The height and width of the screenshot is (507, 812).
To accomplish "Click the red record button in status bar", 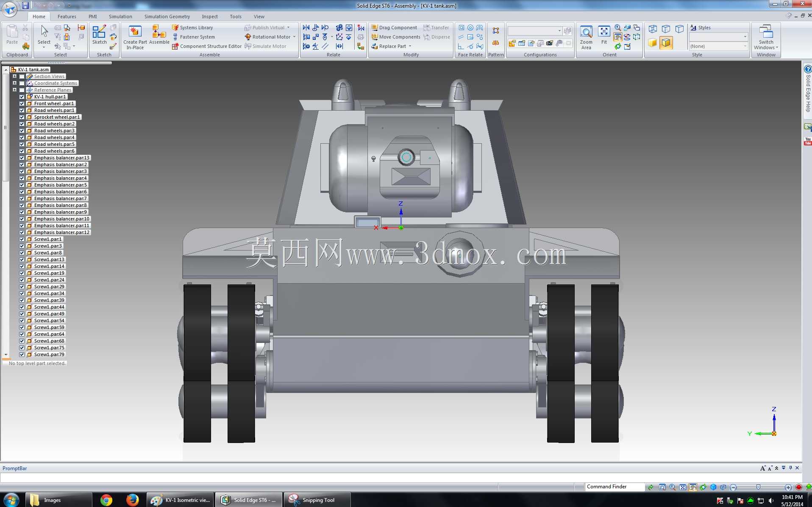I will click(799, 487).
